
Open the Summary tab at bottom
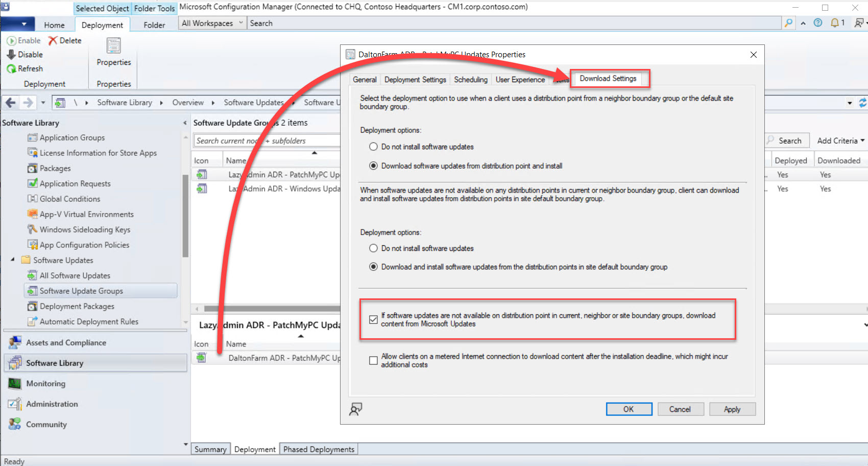click(210, 449)
